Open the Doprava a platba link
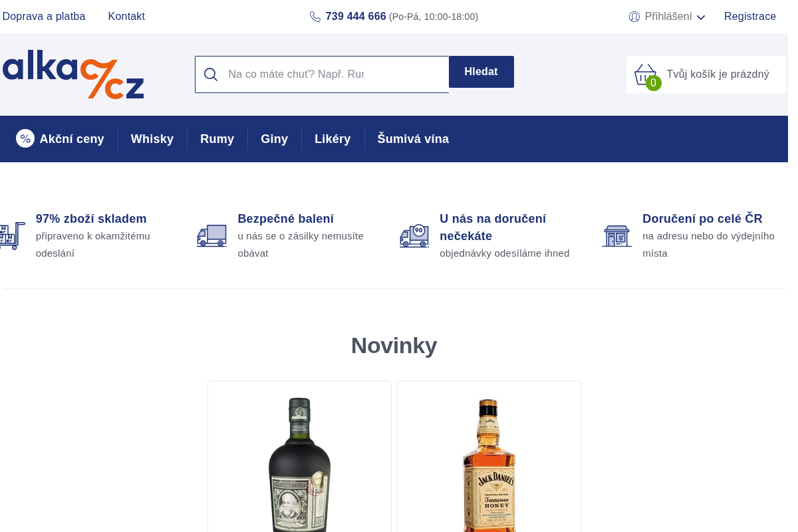 (x=44, y=17)
